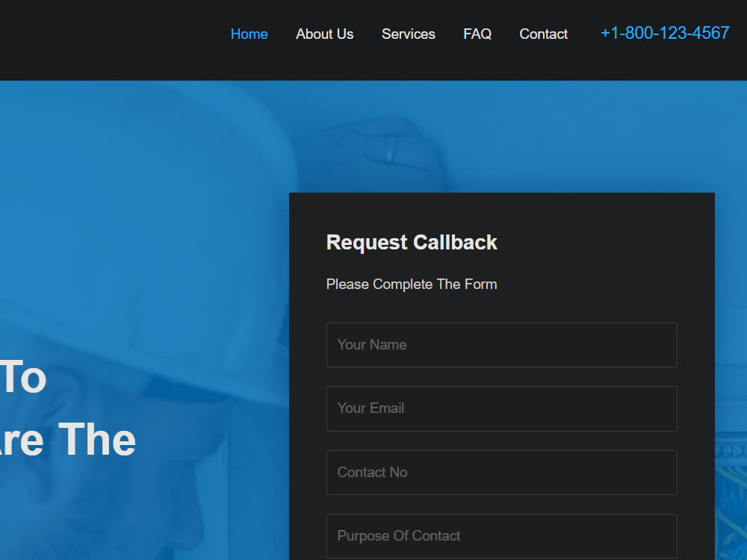Viewport: 747px width, 560px height.
Task: Select the Contact No input box
Action: 502,473
